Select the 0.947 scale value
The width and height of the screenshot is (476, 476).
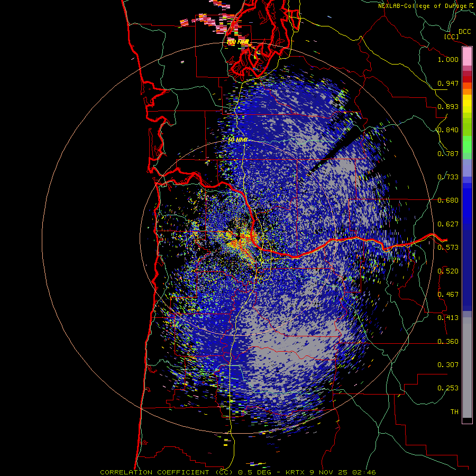[448, 83]
